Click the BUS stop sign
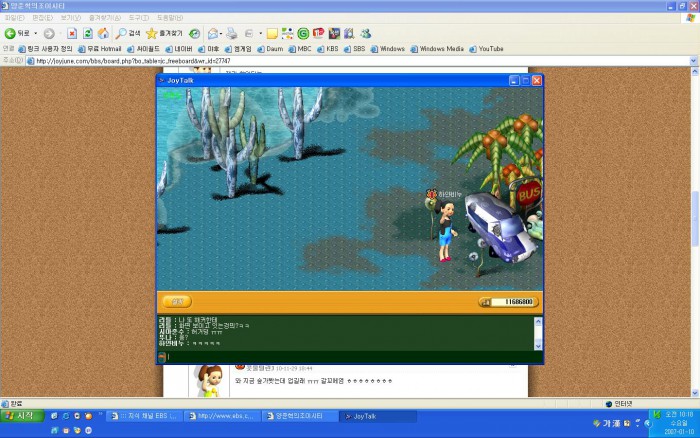Screen dimensions: 700x438 click(x=528, y=192)
